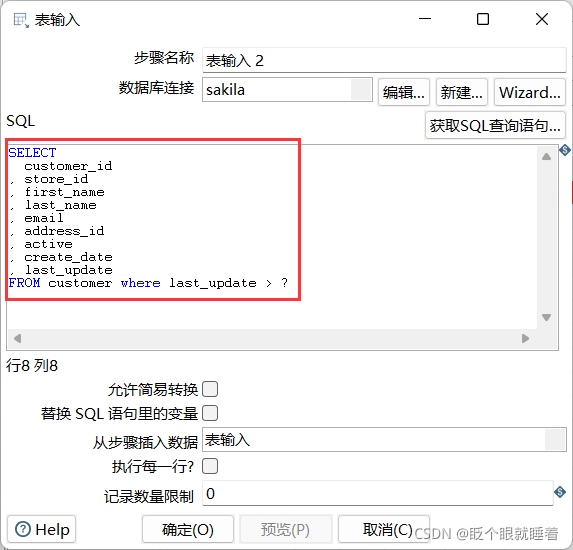Click the 步骤名称 input field

tap(384, 60)
